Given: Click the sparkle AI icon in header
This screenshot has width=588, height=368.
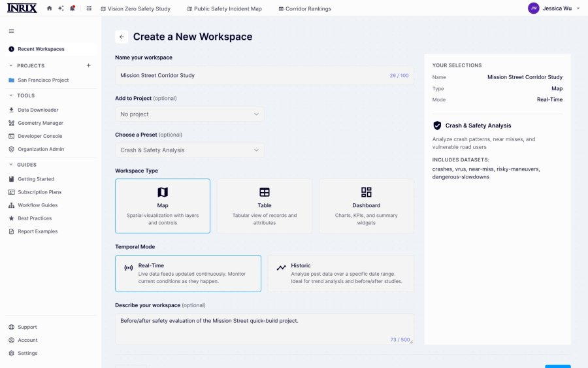Looking at the screenshot, I should pyautogui.click(x=61, y=8).
